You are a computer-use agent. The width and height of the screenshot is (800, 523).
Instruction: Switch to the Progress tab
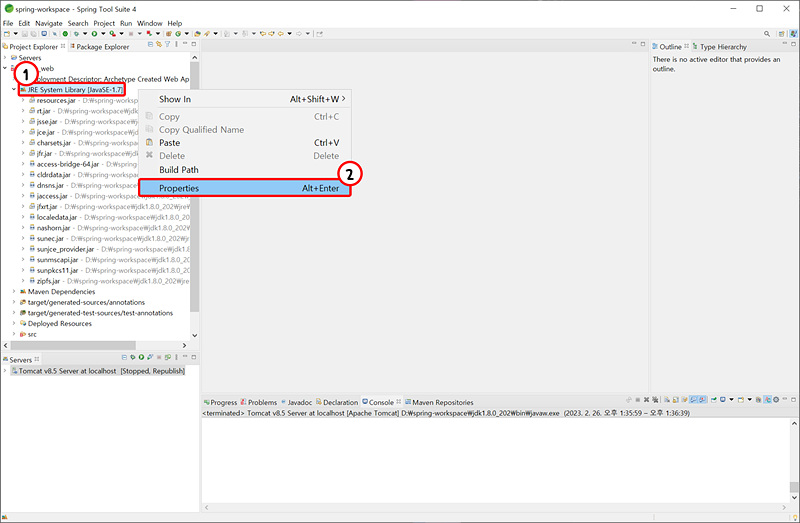point(220,402)
